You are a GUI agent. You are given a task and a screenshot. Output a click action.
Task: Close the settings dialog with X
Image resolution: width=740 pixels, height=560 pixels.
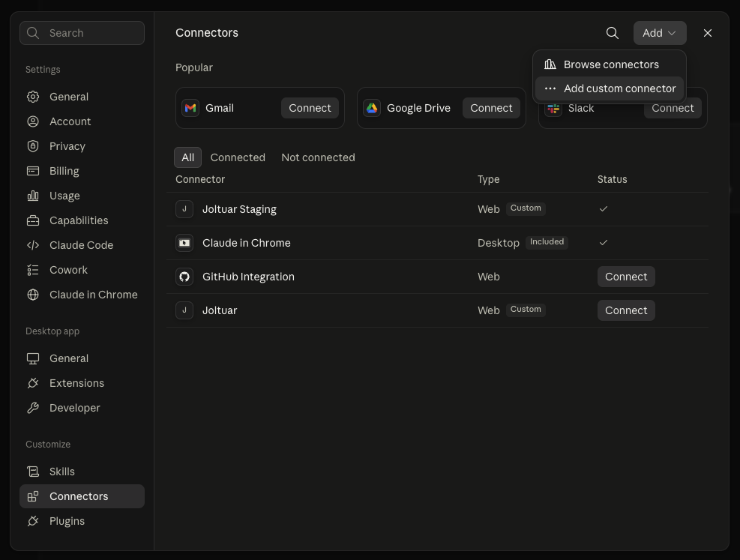tap(708, 33)
